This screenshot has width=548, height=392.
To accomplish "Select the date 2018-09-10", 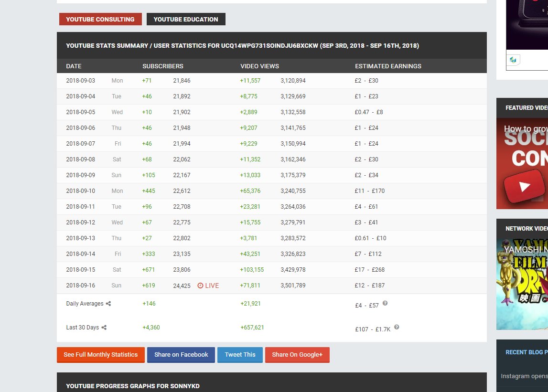I will tap(80, 191).
